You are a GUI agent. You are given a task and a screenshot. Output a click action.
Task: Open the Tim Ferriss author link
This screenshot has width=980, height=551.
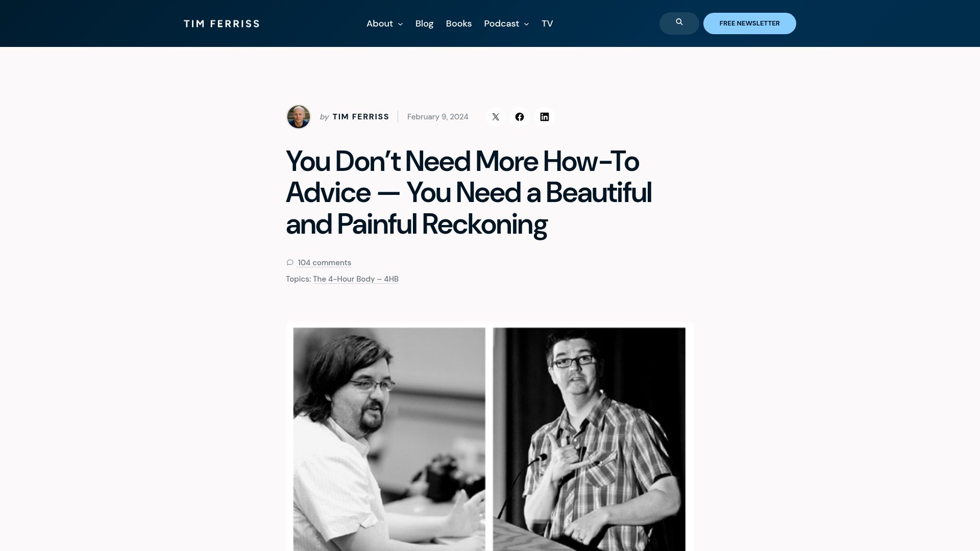360,117
